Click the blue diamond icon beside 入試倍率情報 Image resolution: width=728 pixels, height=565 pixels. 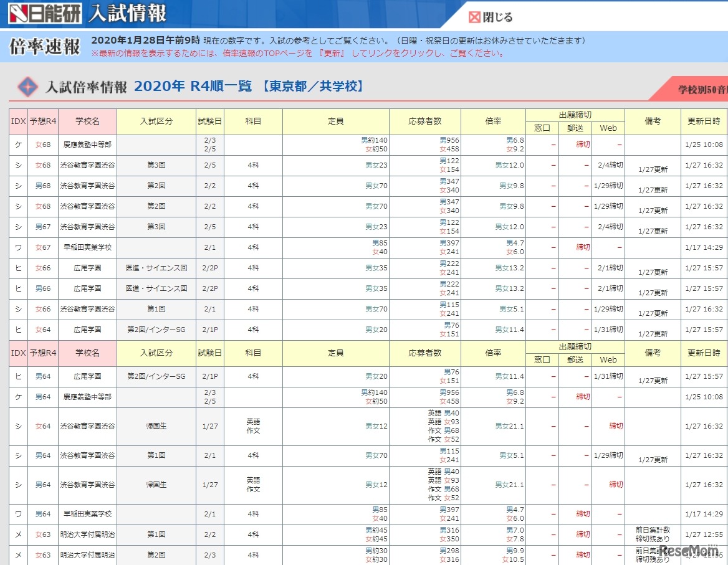27,87
